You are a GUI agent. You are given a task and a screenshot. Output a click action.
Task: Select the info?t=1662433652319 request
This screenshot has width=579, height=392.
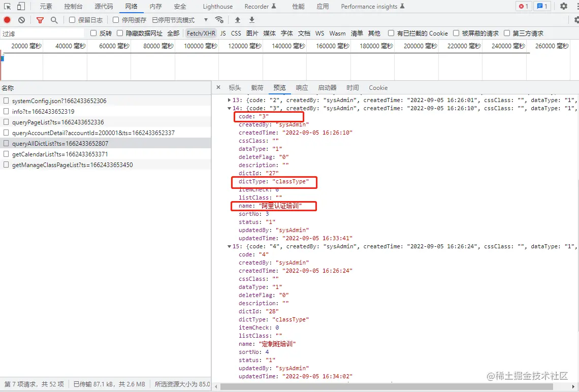pos(106,111)
